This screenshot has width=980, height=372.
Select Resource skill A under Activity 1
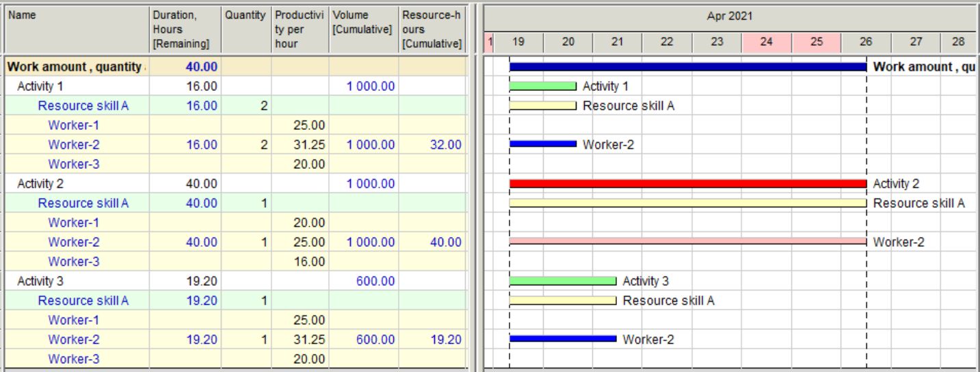click(83, 105)
